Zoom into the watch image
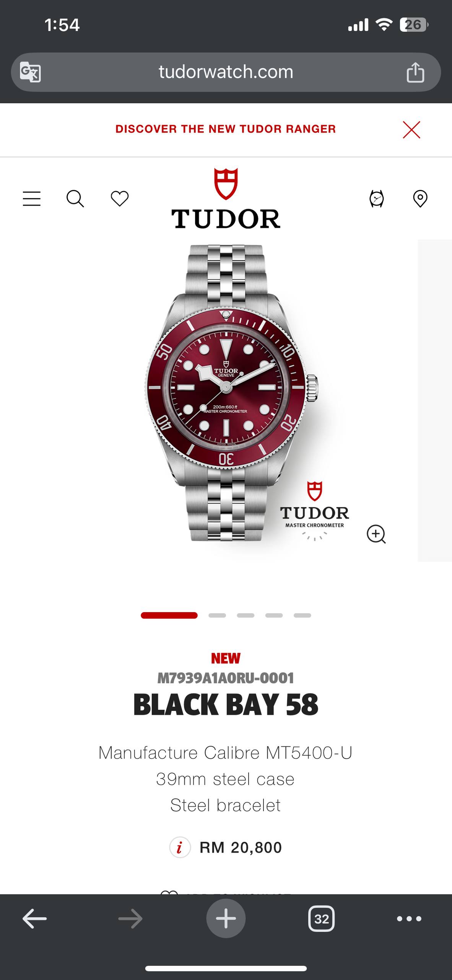Screen dimensions: 452x980 pyautogui.click(x=376, y=534)
